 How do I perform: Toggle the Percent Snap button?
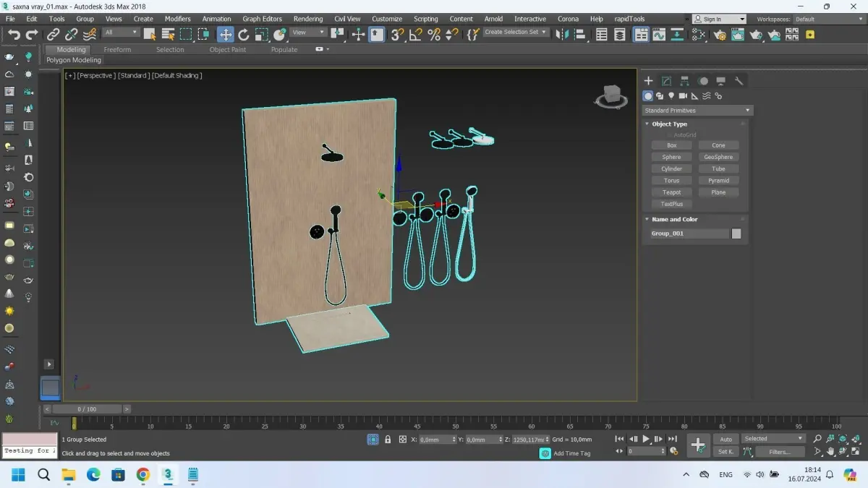coord(433,34)
